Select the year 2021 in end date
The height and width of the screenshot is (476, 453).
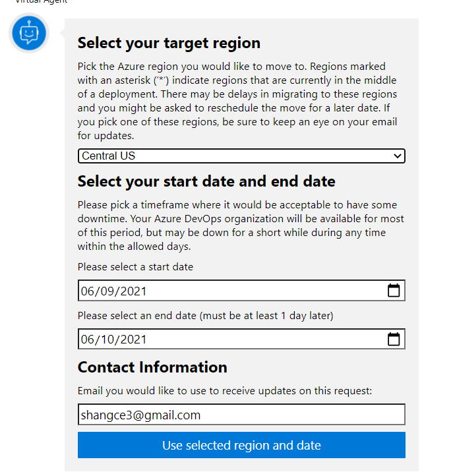click(133, 340)
